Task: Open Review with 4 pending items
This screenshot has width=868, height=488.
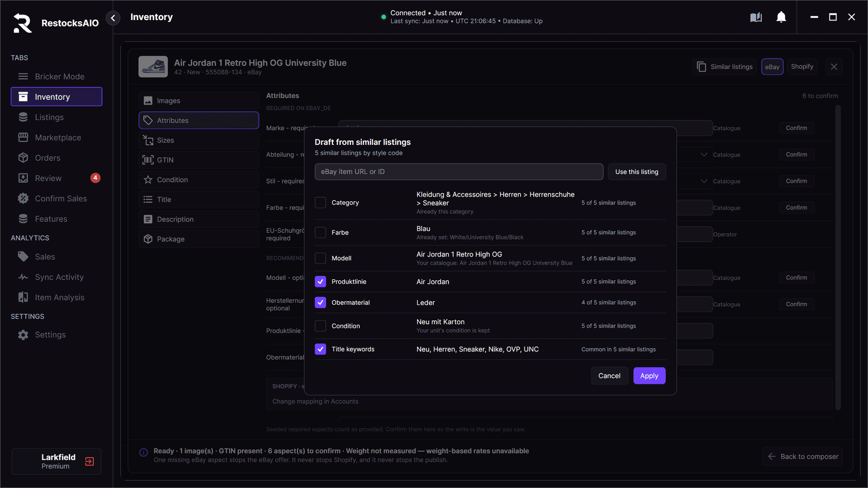Action: tap(56, 178)
